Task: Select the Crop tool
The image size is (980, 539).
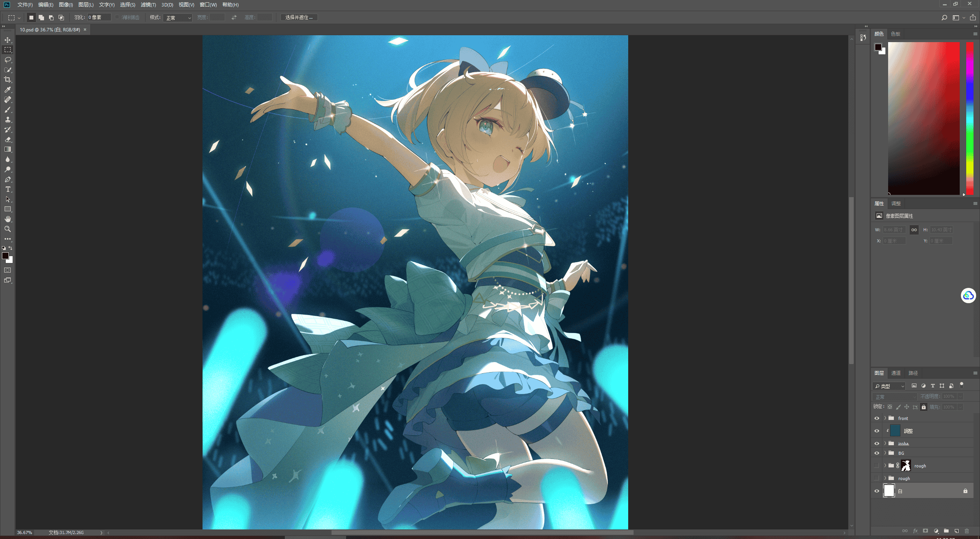Action: coord(8,80)
